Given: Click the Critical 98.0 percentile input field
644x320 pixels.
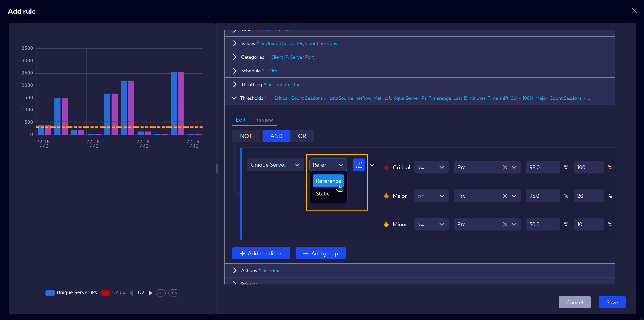Looking at the screenshot, I should point(543,168).
